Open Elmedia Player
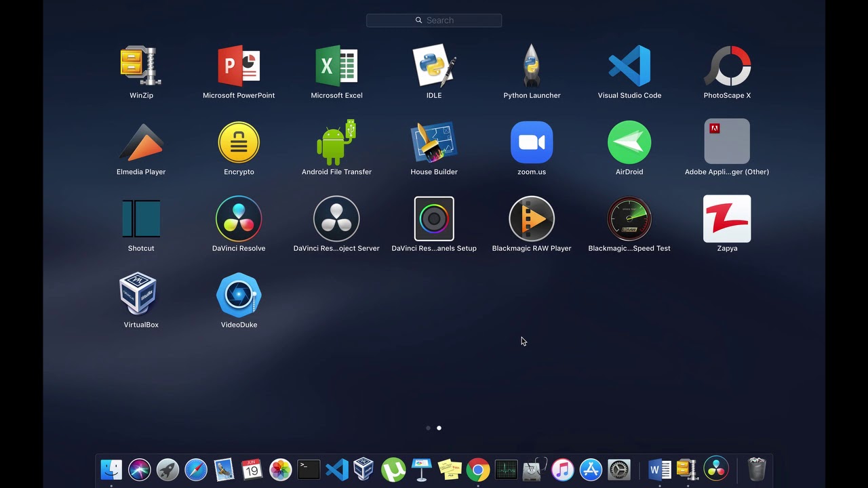 [x=141, y=142]
